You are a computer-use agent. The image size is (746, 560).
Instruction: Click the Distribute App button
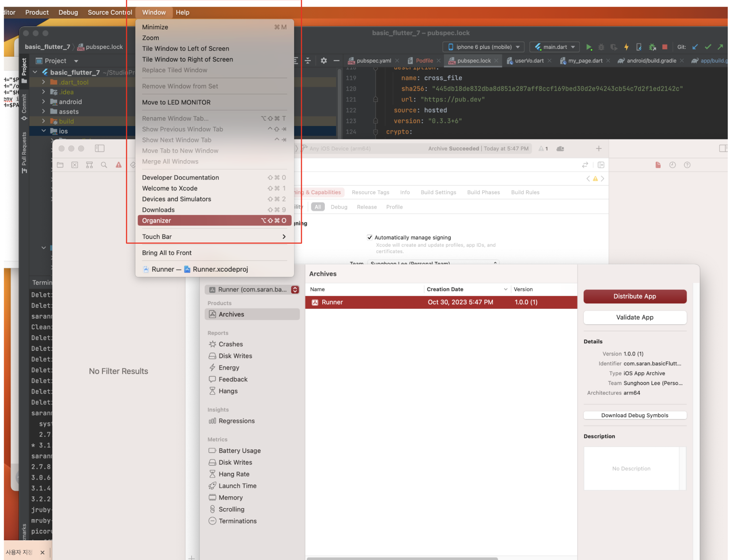pos(634,296)
